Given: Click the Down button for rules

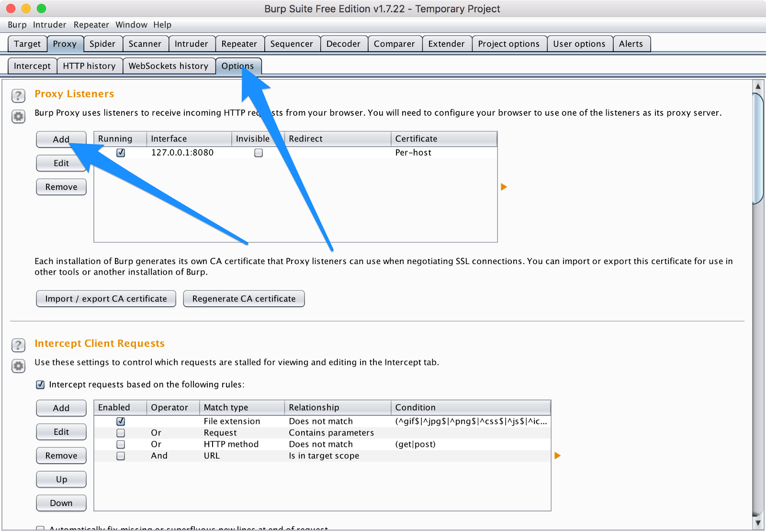Looking at the screenshot, I should (61, 503).
